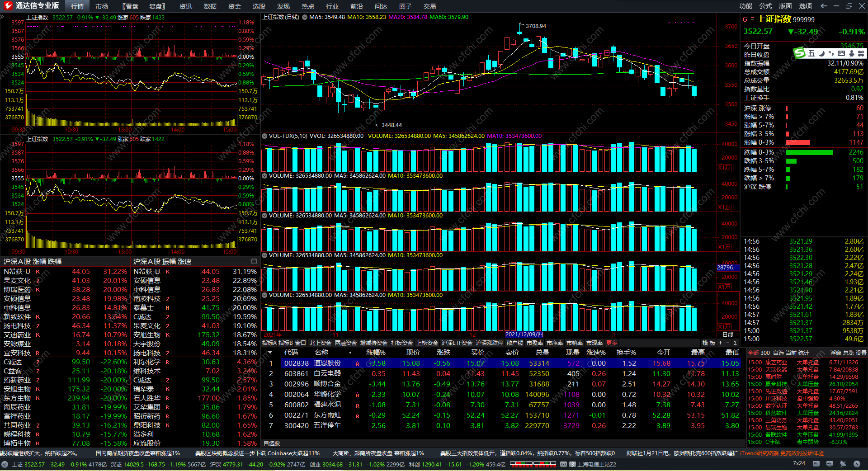The width and height of the screenshot is (868, 471).
Task: Open the 沪深A股 涨幅 跌幅 ranking header
Action: [33, 262]
